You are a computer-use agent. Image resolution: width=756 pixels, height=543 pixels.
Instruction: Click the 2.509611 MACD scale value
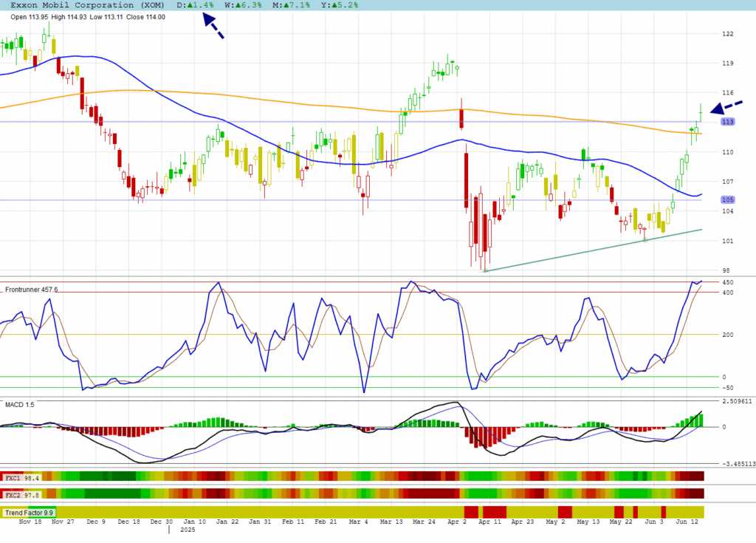737,401
